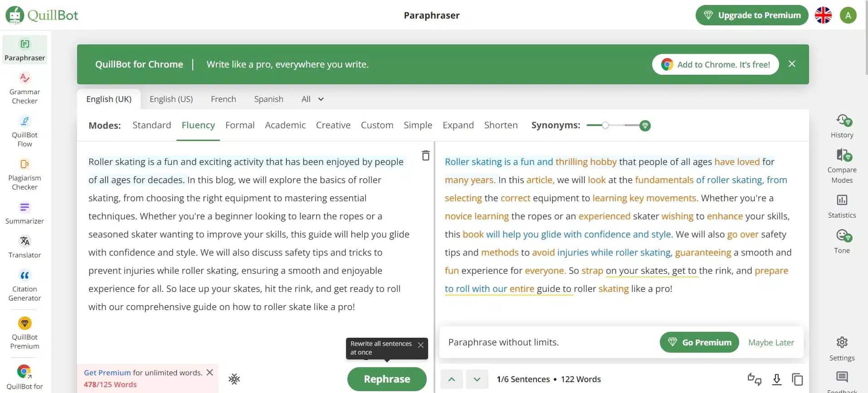Adjust the Synonyms slider handle
868x393 pixels.
click(x=605, y=125)
